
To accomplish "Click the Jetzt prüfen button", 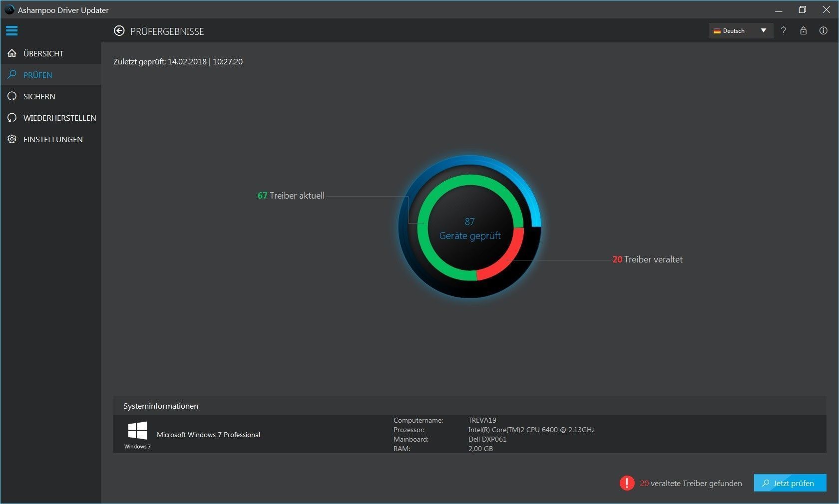I will 790,483.
